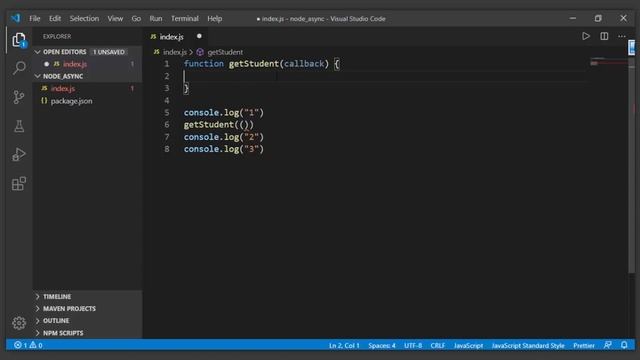Open the Selection menu

pyautogui.click(x=84, y=18)
